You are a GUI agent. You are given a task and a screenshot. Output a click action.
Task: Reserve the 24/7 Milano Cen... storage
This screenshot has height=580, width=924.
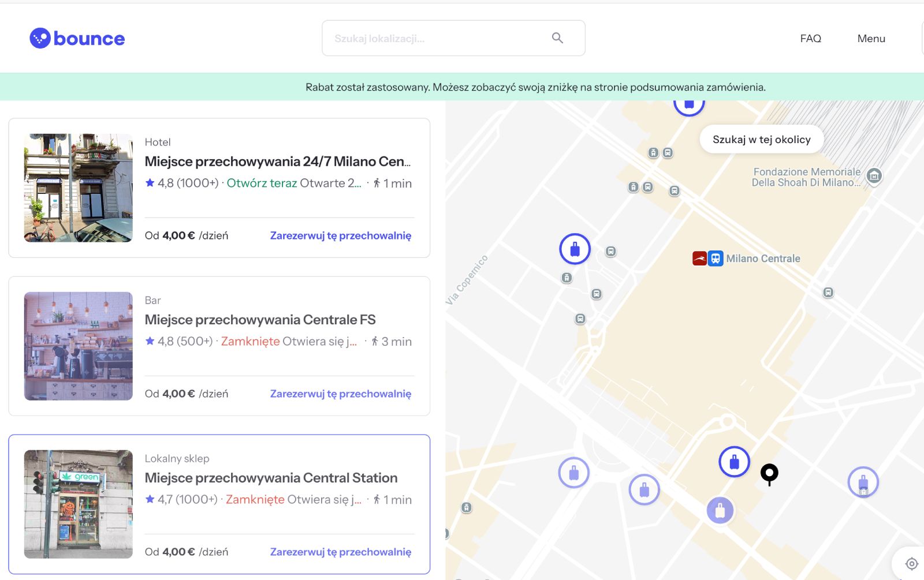tap(341, 235)
